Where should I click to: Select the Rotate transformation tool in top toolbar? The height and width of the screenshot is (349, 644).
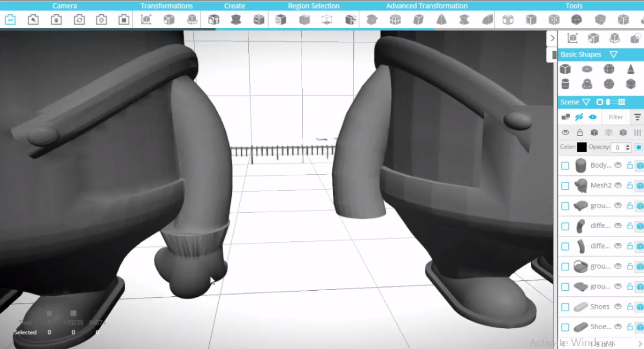(x=192, y=20)
